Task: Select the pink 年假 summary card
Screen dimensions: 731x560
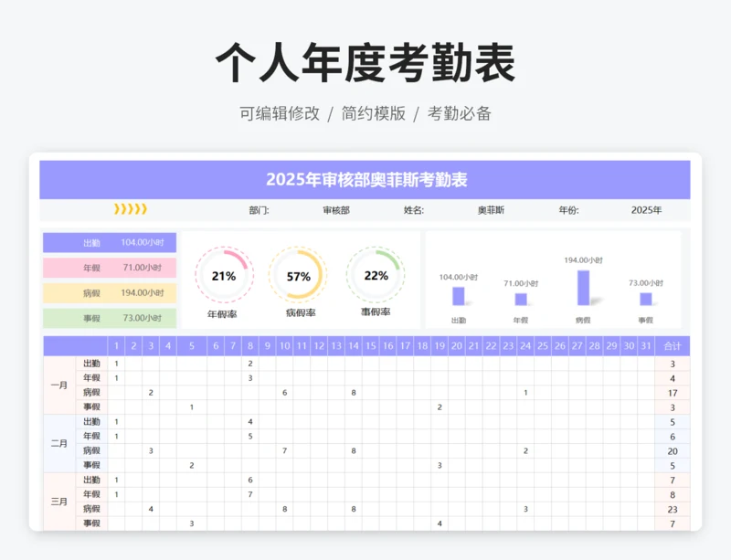Action: pyautogui.click(x=109, y=268)
